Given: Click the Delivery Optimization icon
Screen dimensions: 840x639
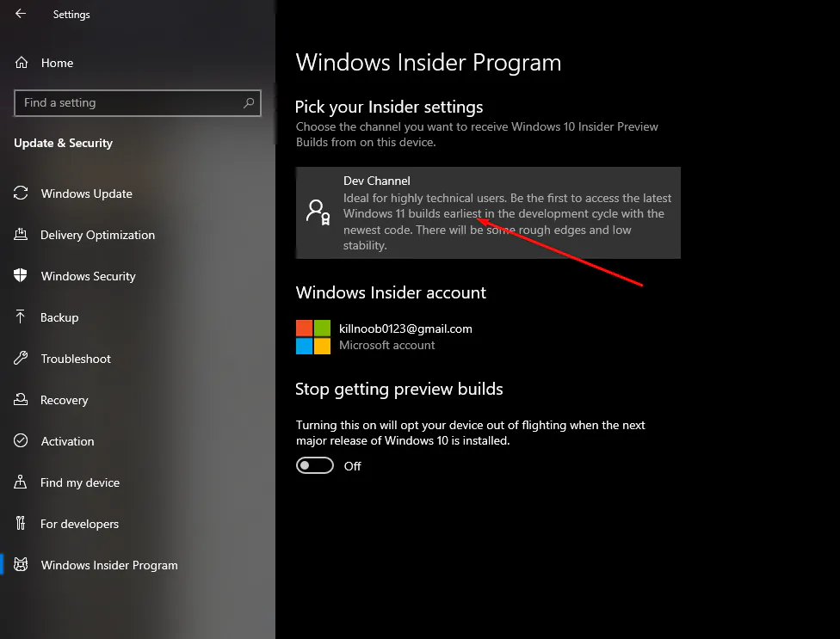Looking at the screenshot, I should 21,235.
